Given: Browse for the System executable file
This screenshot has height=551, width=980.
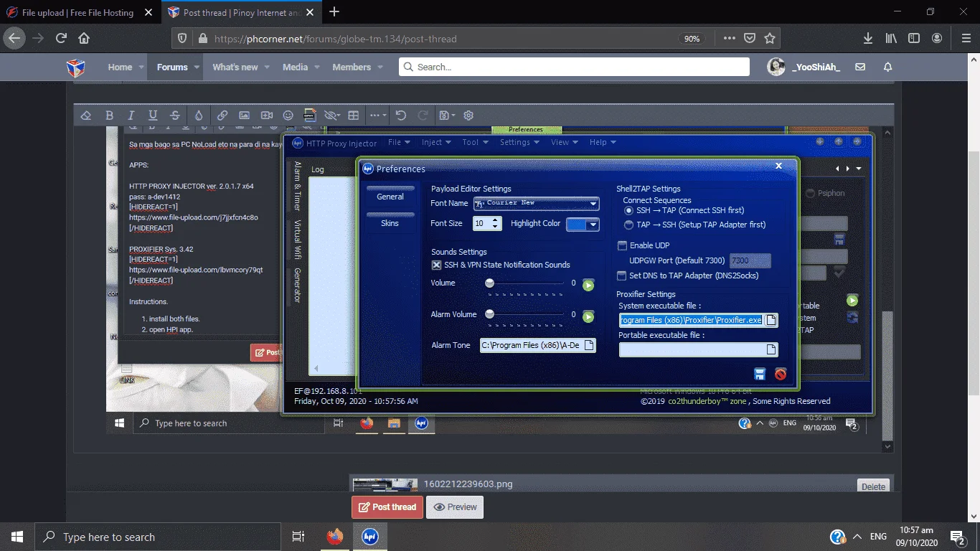Looking at the screenshot, I should (x=771, y=320).
